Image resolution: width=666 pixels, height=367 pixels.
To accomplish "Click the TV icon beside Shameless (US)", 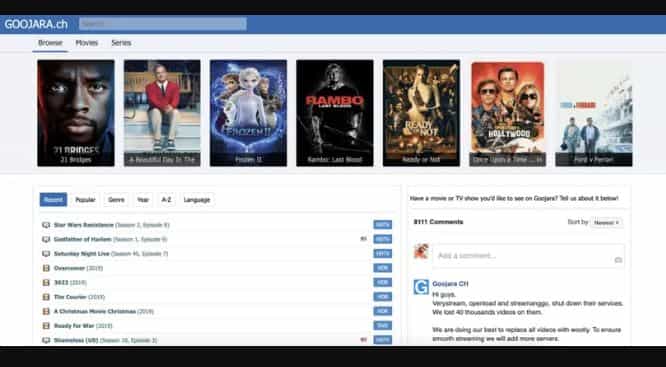I will point(46,340).
